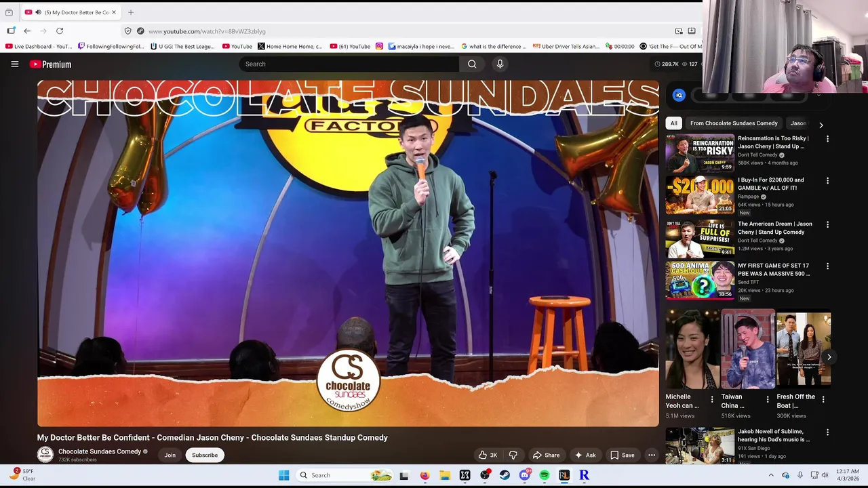This screenshot has width=868, height=488.
Task: Open more actions menu beside Save
Action: point(652,455)
